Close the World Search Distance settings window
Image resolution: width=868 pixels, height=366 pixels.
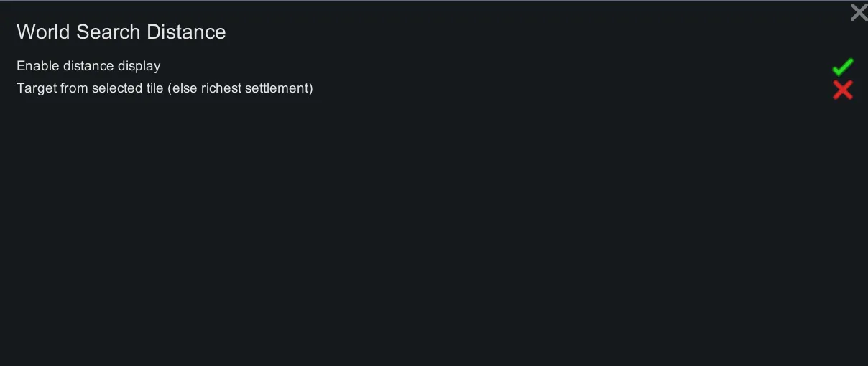858,12
